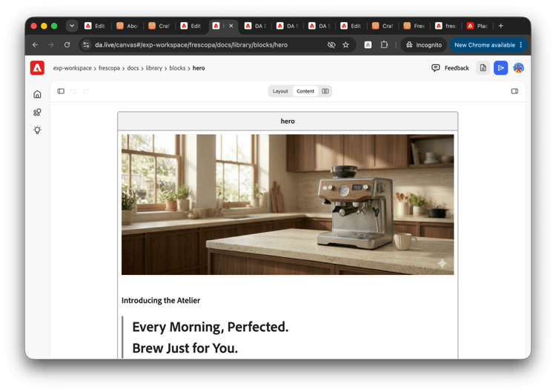
Task: Select the split view icon next to Content
Action: point(325,91)
